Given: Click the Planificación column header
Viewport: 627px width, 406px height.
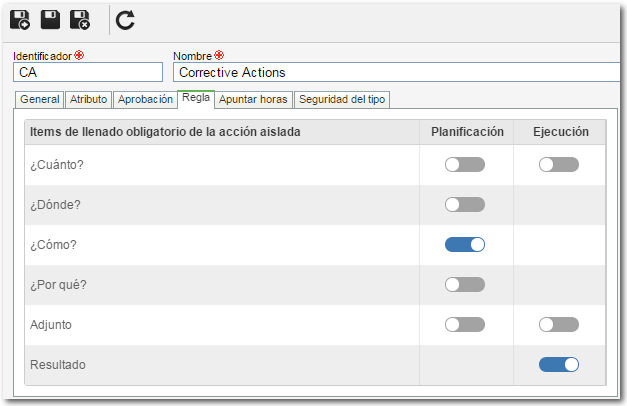Looking at the screenshot, I should (x=467, y=132).
